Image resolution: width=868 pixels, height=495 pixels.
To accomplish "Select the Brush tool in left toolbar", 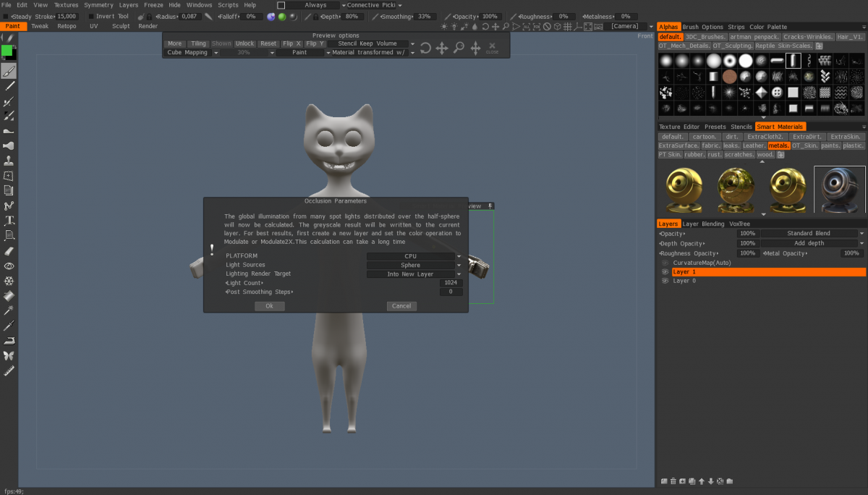I will [9, 71].
